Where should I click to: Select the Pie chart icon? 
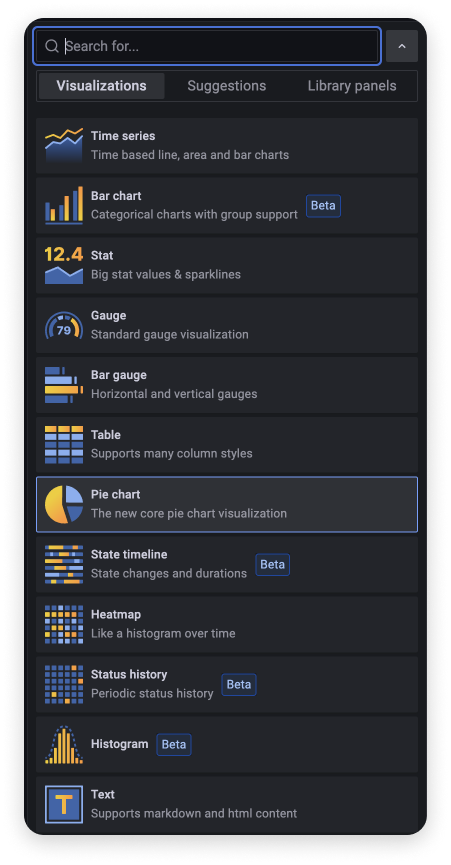[x=64, y=504]
